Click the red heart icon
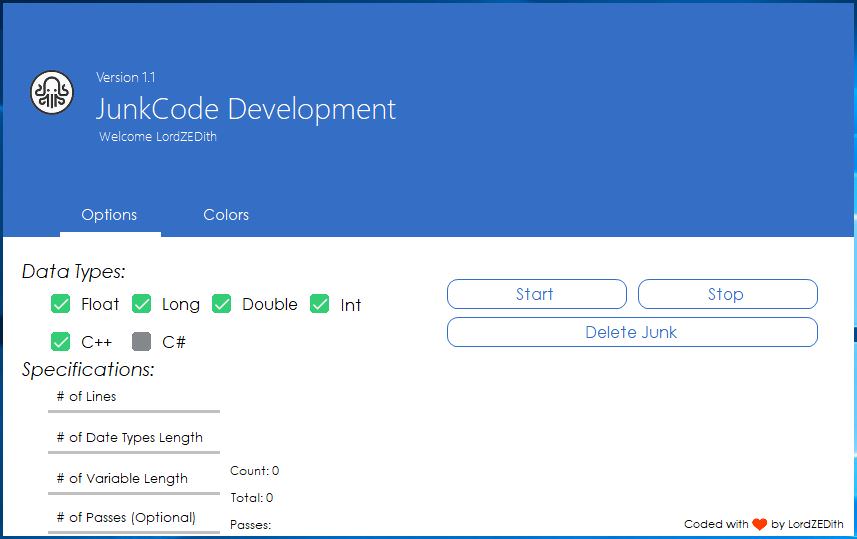 tap(760, 524)
